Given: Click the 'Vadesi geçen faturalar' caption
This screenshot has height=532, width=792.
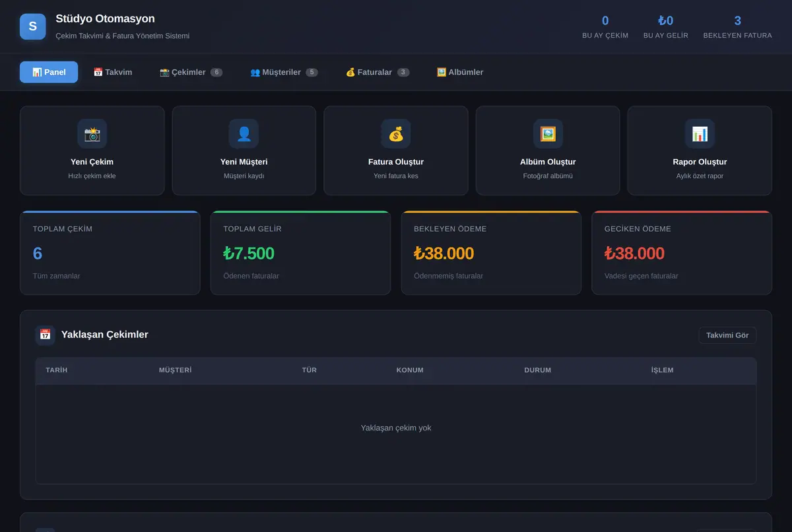Looking at the screenshot, I should (642, 276).
